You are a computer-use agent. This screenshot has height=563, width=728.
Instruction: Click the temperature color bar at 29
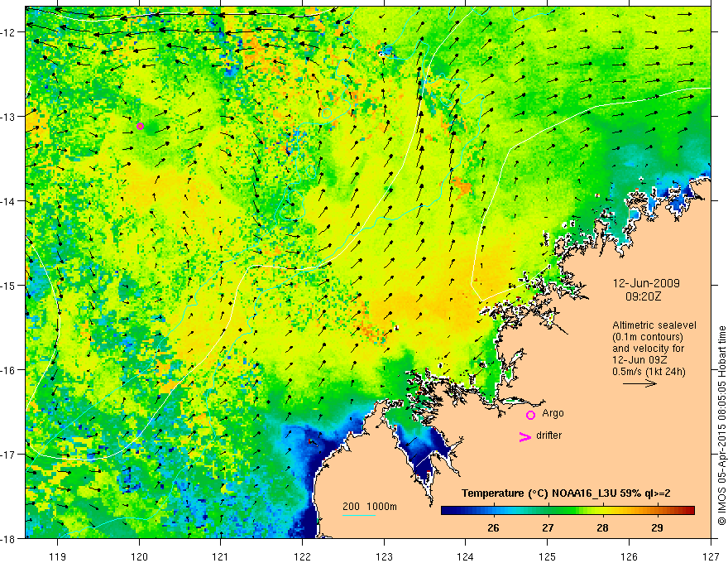pyautogui.click(x=657, y=510)
